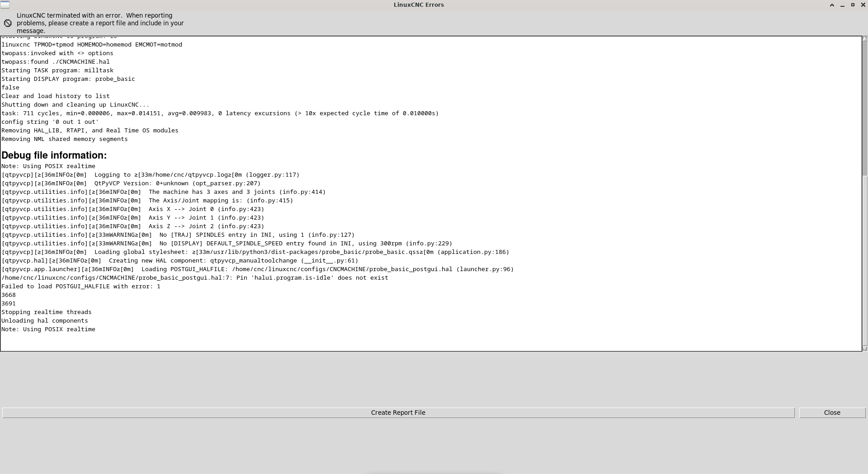The height and width of the screenshot is (474, 868).
Task: Shade the window with the up-arrow title button
Action: pos(832,5)
